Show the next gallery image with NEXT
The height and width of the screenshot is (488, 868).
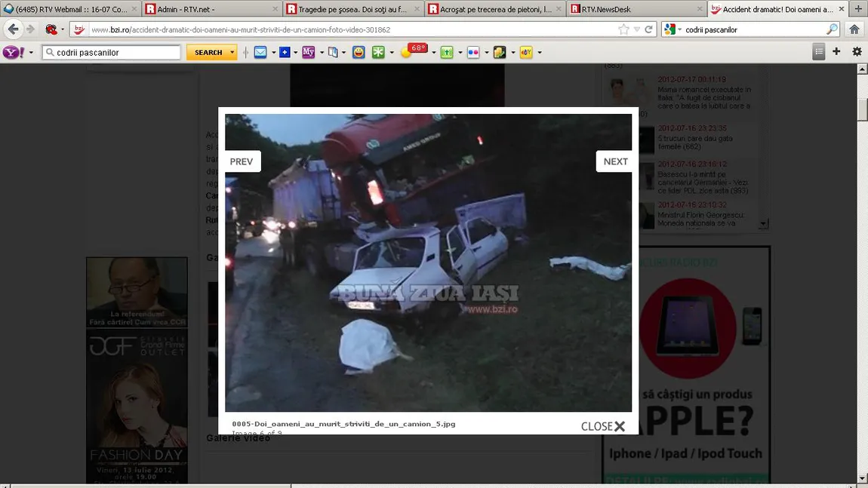[615, 161]
